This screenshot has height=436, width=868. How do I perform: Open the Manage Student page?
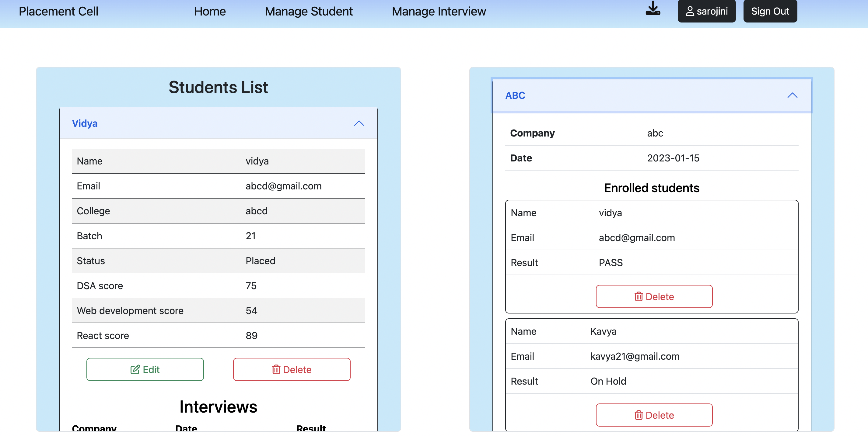pyautogui.click(x=309, y=11)
